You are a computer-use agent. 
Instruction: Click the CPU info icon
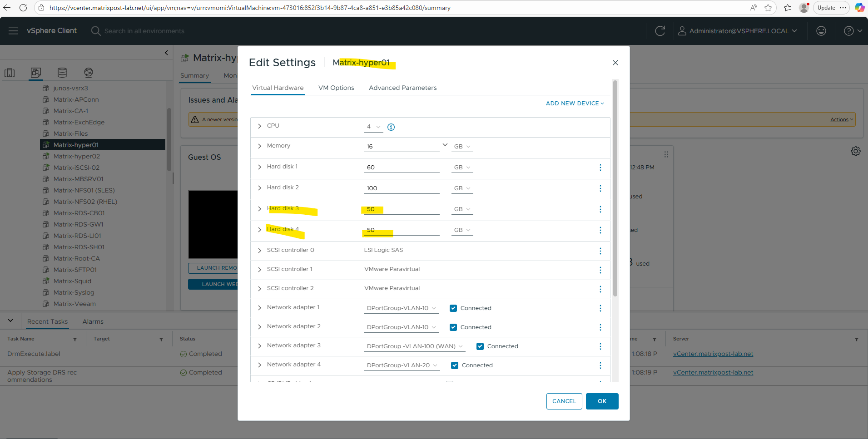click(391, 127)
